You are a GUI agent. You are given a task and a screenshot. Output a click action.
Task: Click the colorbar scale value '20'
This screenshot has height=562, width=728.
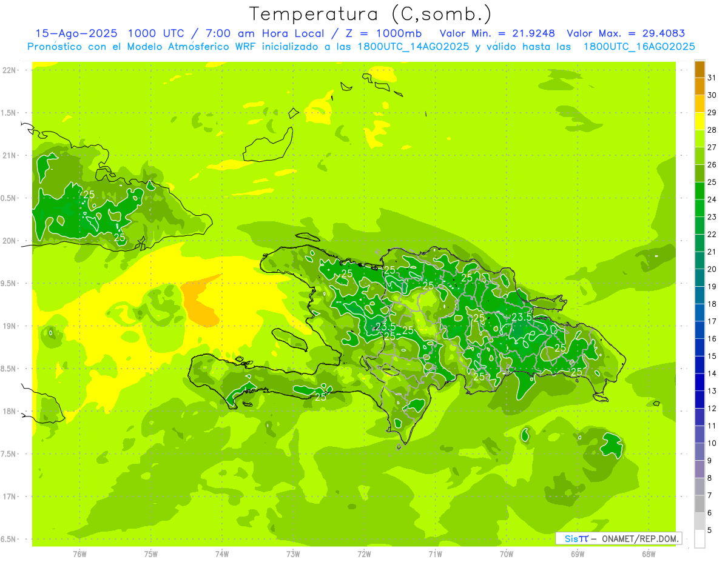click(x=712, y=269)
